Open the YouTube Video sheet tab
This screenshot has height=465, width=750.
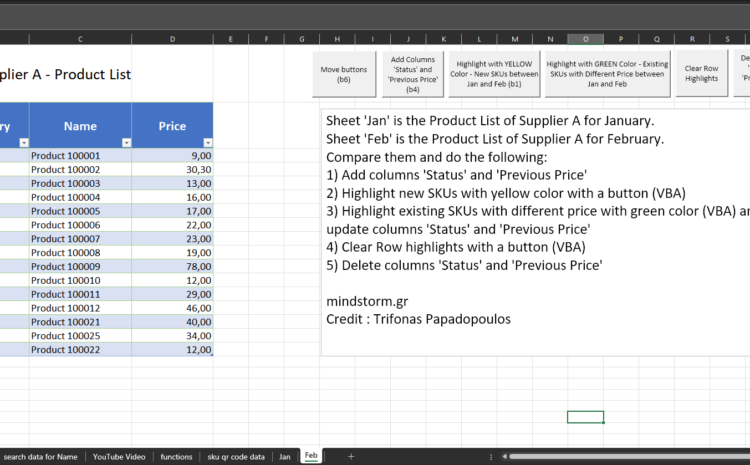tap(119, 457)
